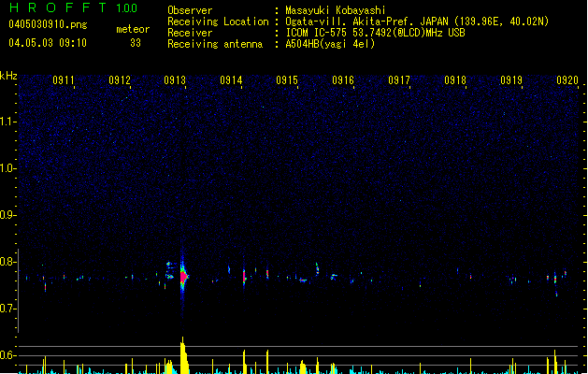Click the ICOM IC-575 receiver text
The width and height of the screenshot is (588, 374).
pyautogui.click(x=375, y=33)
